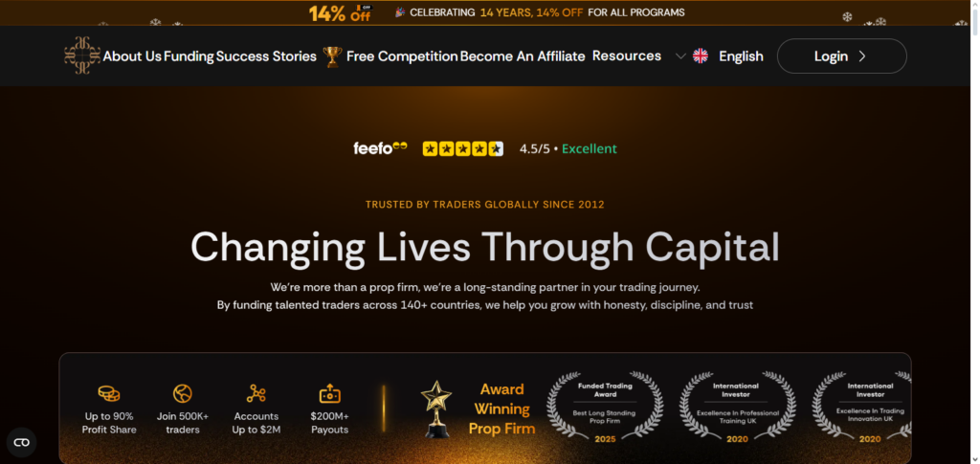The width and height of the screenshot is (980, 464).
Task: Click the gold star trophy award icon
Action: tap(436, 409)
